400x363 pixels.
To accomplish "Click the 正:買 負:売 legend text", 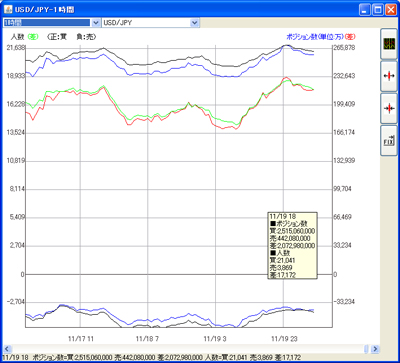I will pyautogui.click(x=72, y=37).
